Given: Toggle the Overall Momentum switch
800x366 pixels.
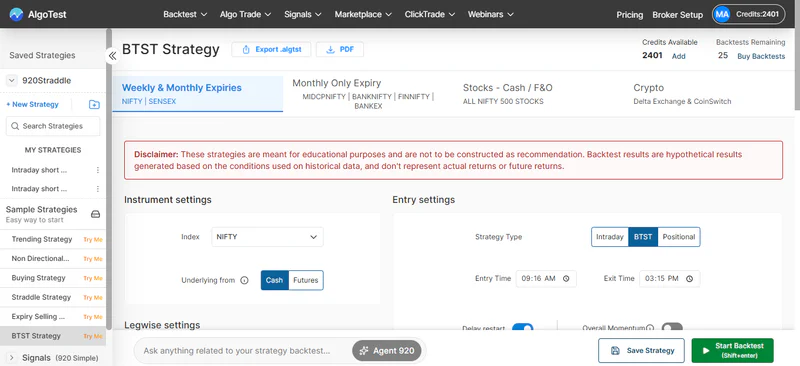Looking at the screenshot, I should (x=672, y=328).
